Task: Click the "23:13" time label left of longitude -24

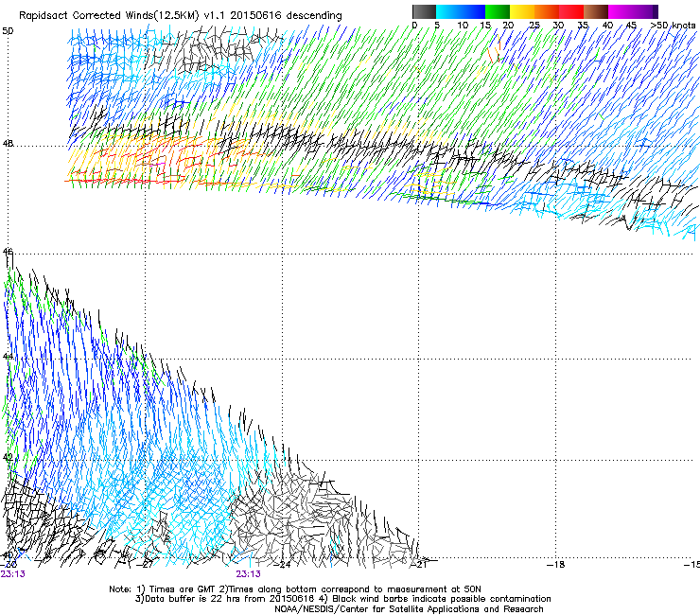Action: click(248, 574)
